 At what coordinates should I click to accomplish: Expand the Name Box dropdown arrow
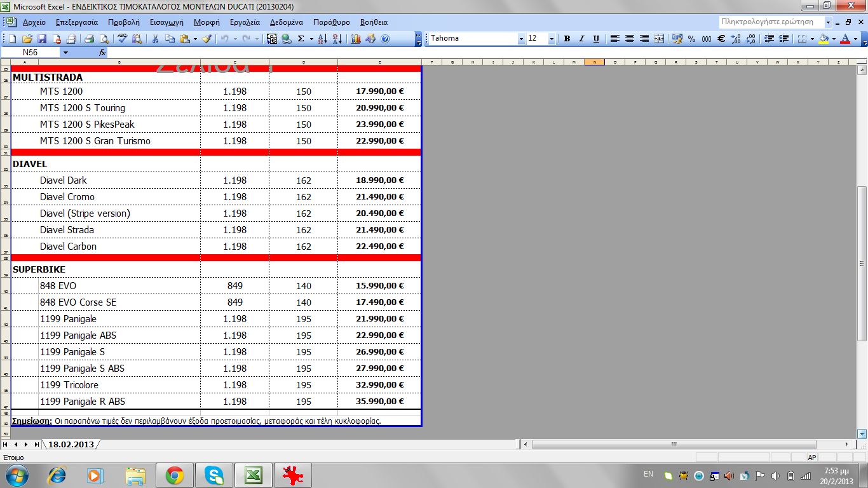coord(65,52)
